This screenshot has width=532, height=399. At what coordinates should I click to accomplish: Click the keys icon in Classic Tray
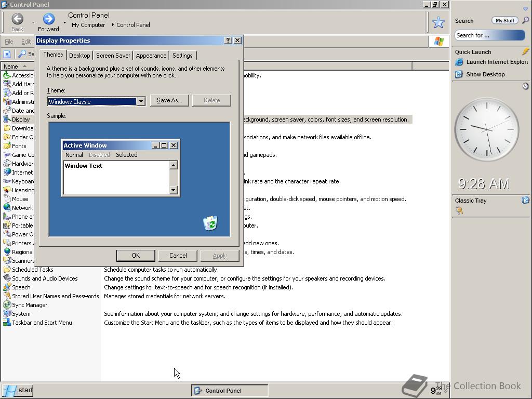coord(459,211)
